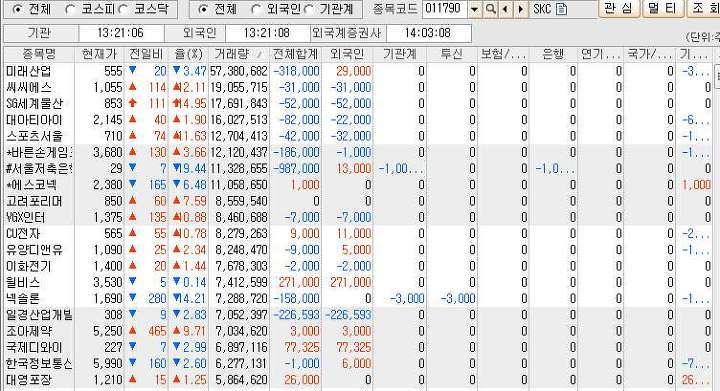Sort by 종목명 column header
720x391 pixels.
pyautogui.click(x=39, y=54)
